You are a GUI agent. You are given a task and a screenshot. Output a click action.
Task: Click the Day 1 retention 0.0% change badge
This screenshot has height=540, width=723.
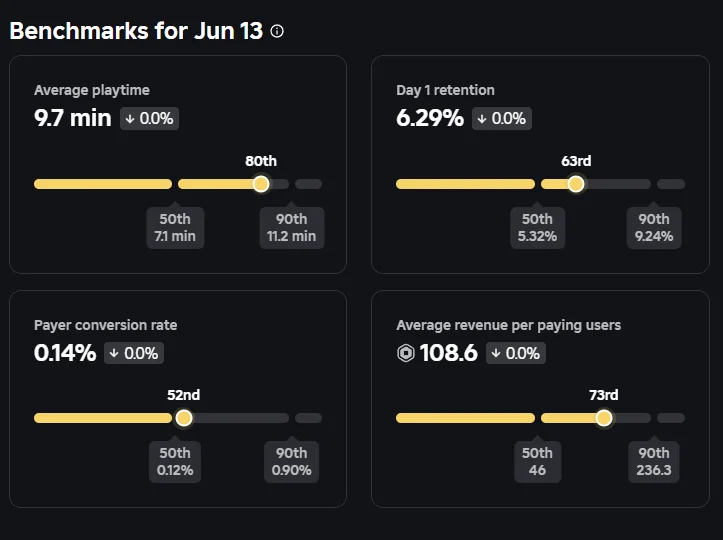click(502, 118)
